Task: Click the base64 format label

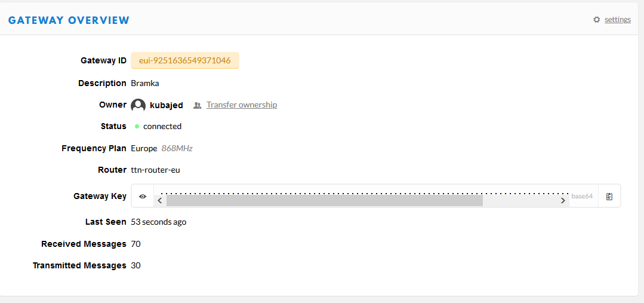Action: pyautogui.click(x=582, y=196)
